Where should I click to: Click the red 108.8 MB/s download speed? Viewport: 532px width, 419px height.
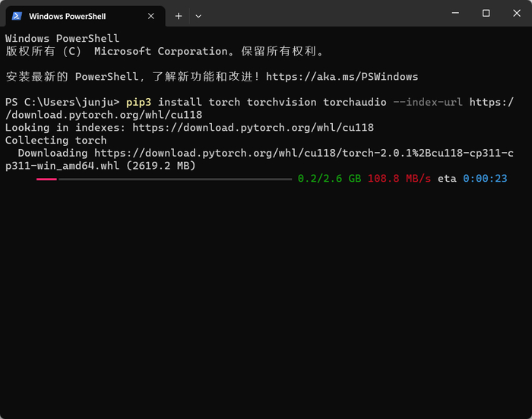click(399, 179)
